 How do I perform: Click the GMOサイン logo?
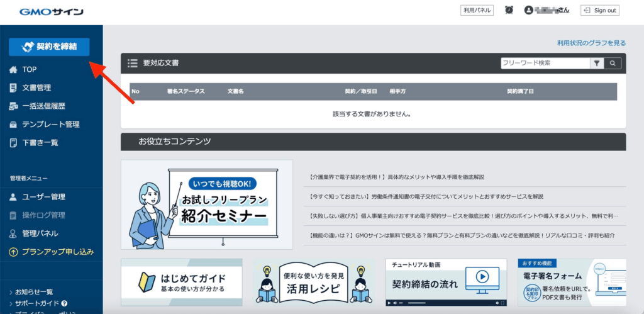click(x=52, y=12)
